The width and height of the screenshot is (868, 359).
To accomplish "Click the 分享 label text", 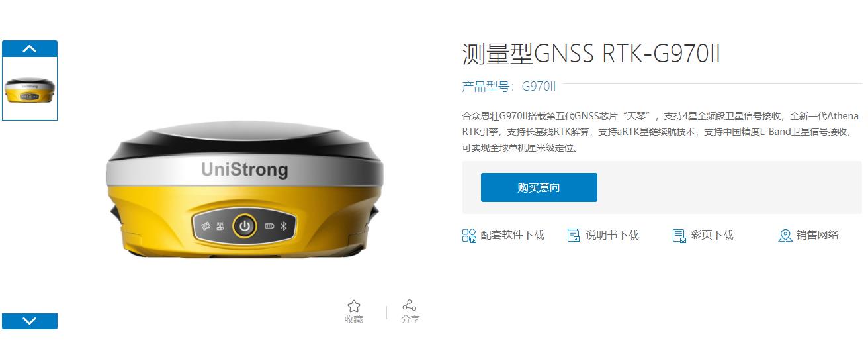I will [410, 319].
